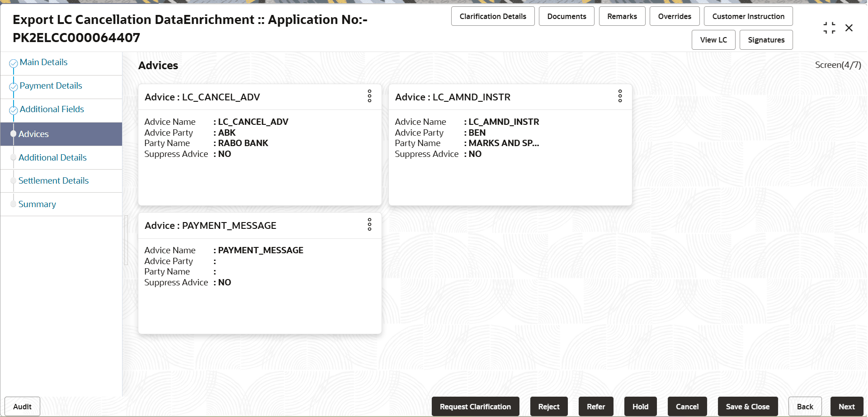The width and height of the screenshot is (868, 417).
Task: Open the Overrides panel
Action: point(675,16)
